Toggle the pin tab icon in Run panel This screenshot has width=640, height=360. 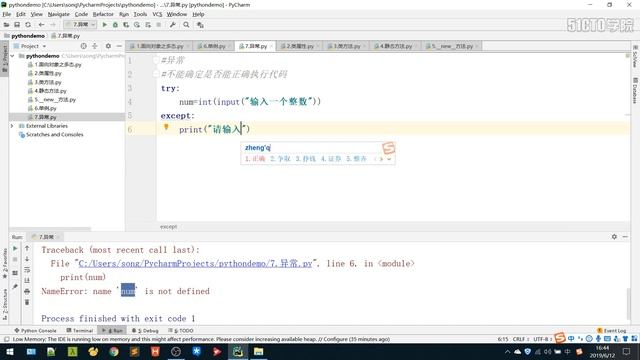coord(15,287)
